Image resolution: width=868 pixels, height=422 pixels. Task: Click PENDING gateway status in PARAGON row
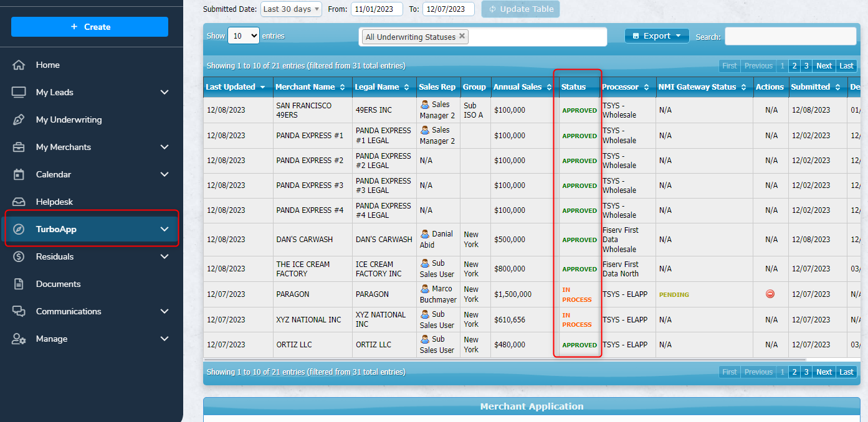click(x=674, y=294)
